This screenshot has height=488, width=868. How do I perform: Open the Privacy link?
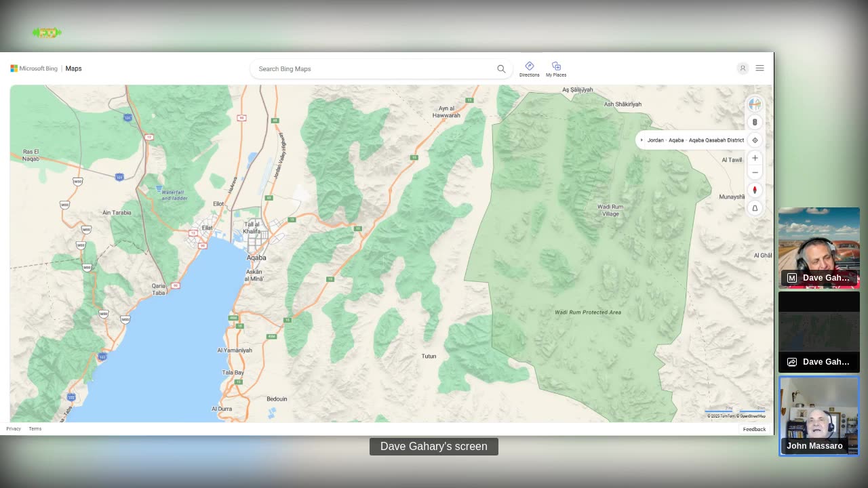14,429
